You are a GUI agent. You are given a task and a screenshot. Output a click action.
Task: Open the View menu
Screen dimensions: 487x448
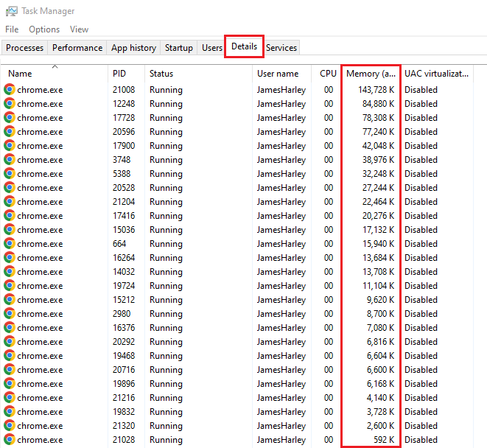pyautogui.click(x=79, y=29)
